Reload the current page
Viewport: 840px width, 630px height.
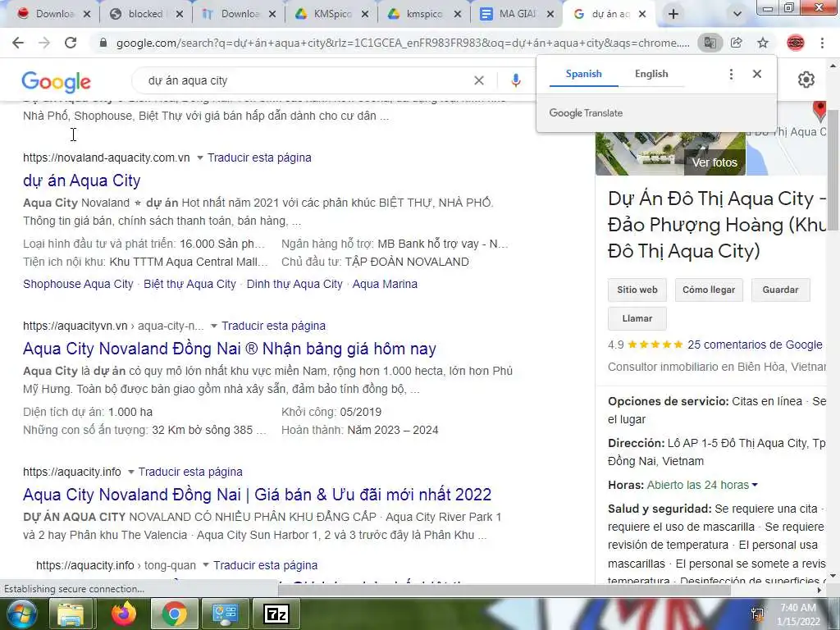pos(71,43)
